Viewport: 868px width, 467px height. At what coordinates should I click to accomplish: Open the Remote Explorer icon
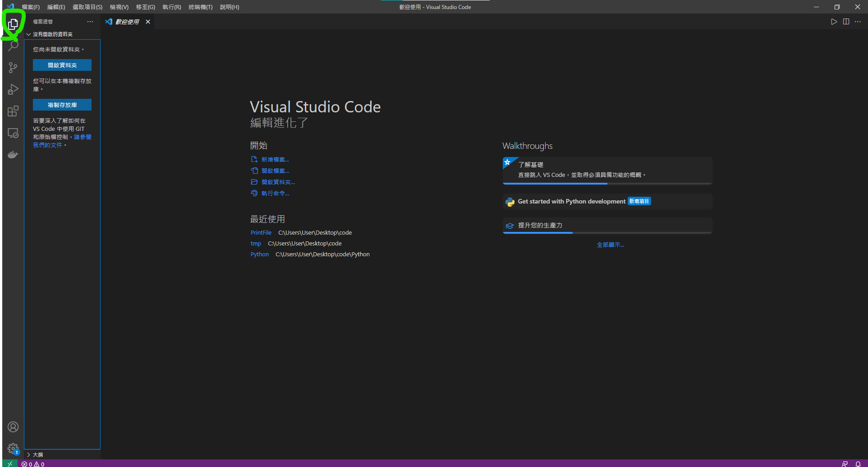coord(13,133)
